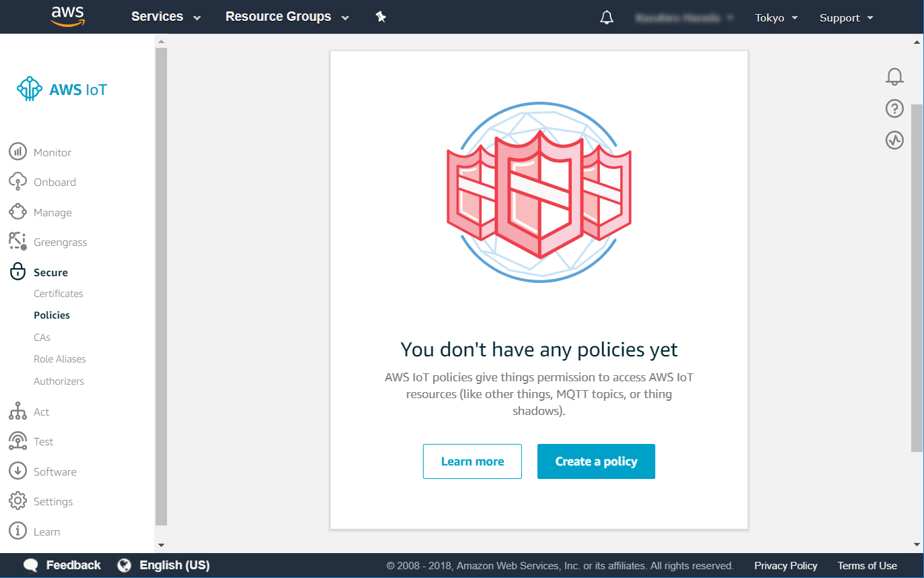Open the Support dropdown menu
Viewport: 924px width, 578px height.
pyautogui.click(x=846, y=18)
